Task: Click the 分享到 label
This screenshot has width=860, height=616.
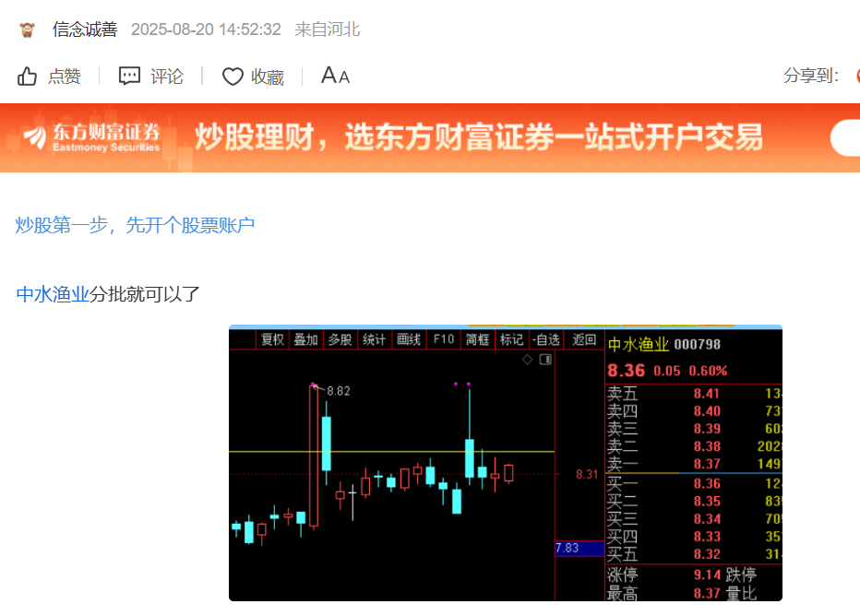Action: click(811, 75)
